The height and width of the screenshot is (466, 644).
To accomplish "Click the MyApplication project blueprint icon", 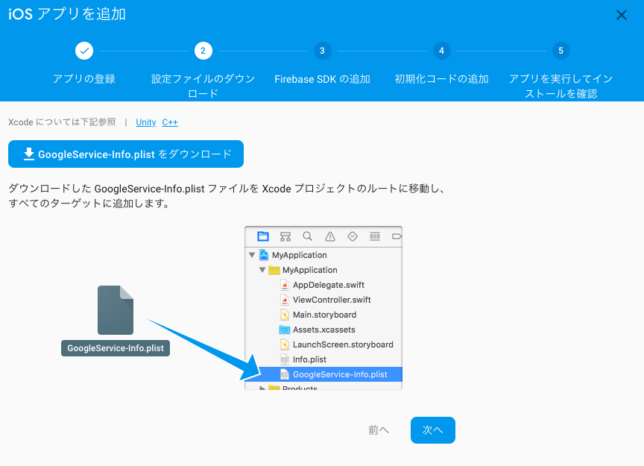I will [264, 255].
